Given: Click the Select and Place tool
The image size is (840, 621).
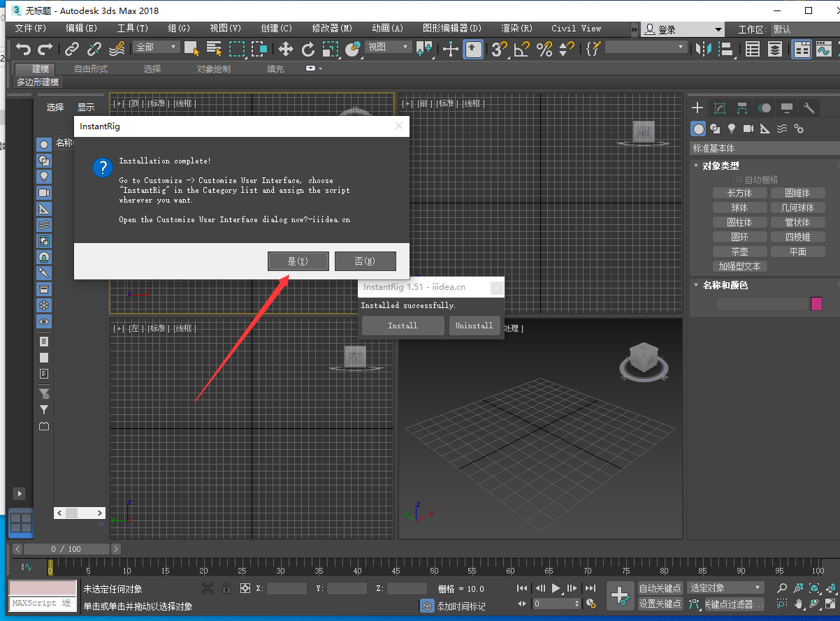Looking at the screenshot, I should pos(353,49).
